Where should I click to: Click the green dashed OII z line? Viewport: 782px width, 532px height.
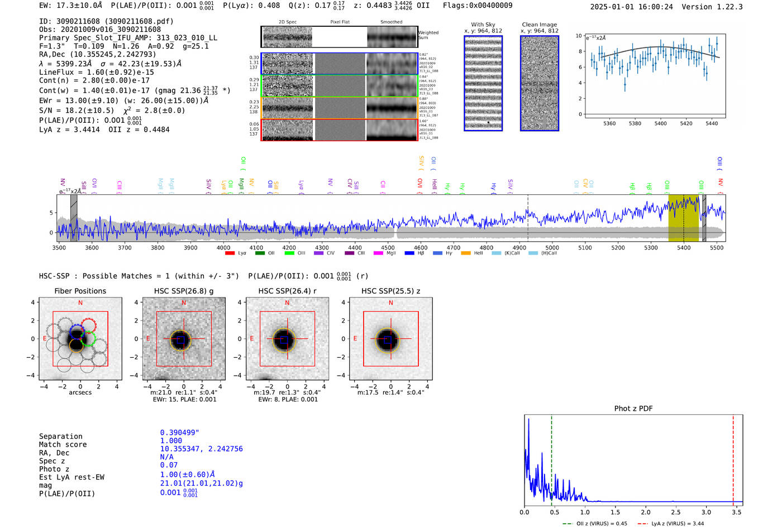click(551, 459)
